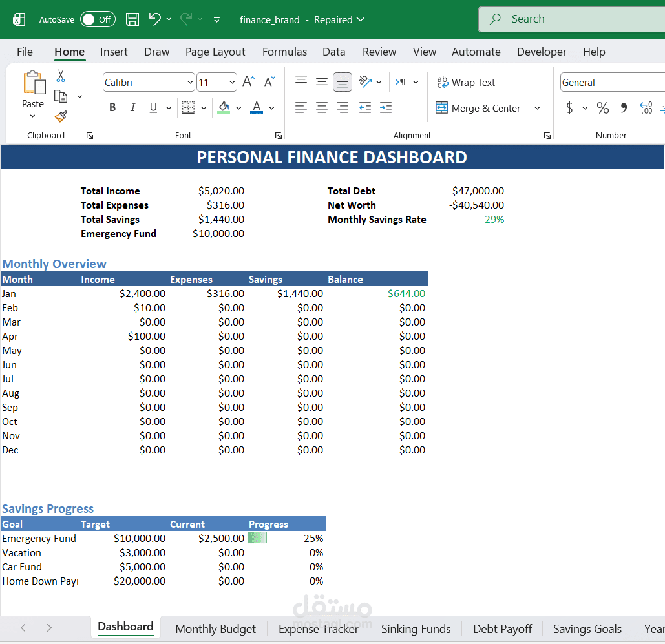Decrease the indent
This screenshot has height=644, width=665.
click(364, 108)
